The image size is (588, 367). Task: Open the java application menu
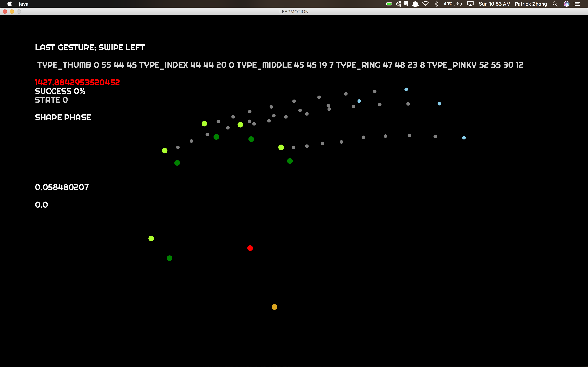(24, 4)
